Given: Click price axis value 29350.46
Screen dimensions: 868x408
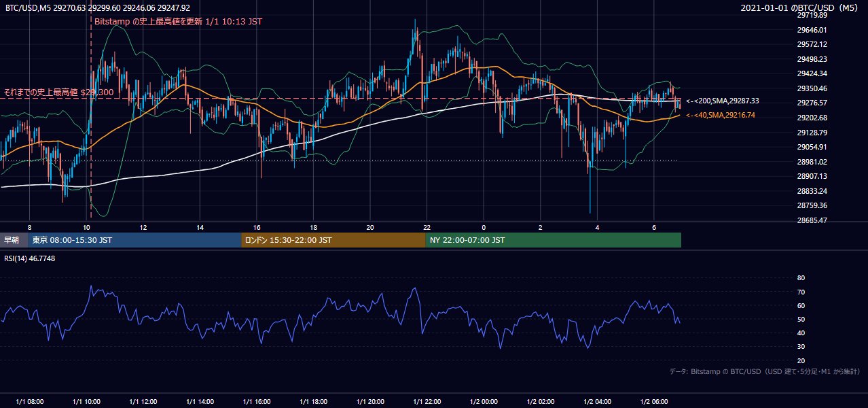Looking at the screenshot, I should [x=812, y=88].
